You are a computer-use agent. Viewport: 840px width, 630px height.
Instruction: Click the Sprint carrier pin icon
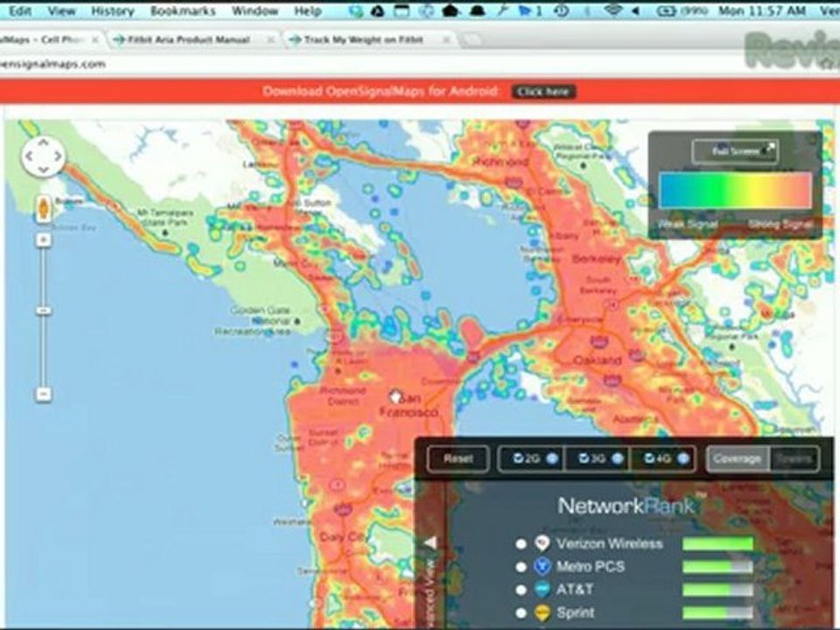(542, 612)
